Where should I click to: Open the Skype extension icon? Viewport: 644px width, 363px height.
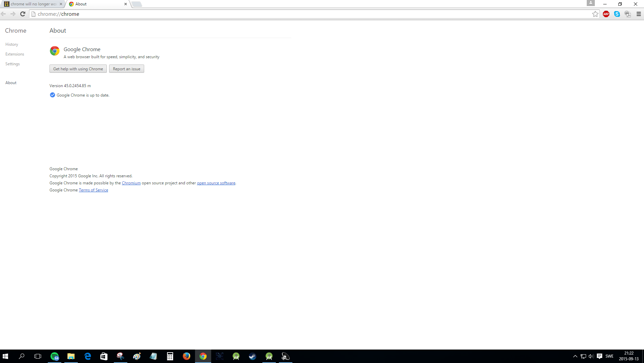(617, 14)
